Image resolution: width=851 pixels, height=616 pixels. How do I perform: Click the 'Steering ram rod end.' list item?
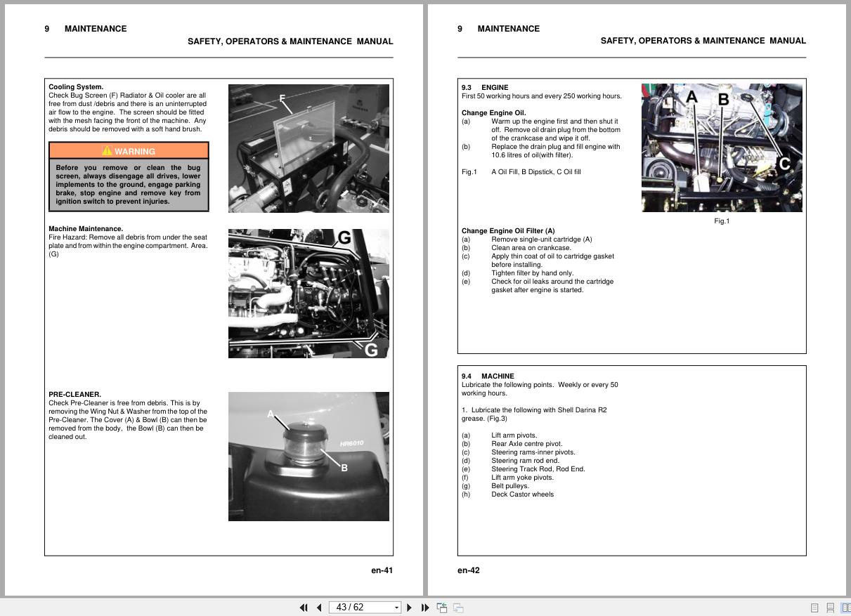click(525, 461)
